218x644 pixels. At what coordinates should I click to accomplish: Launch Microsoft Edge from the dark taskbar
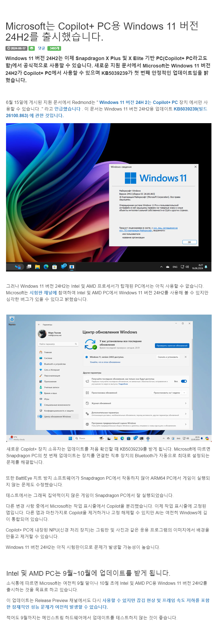46,267
